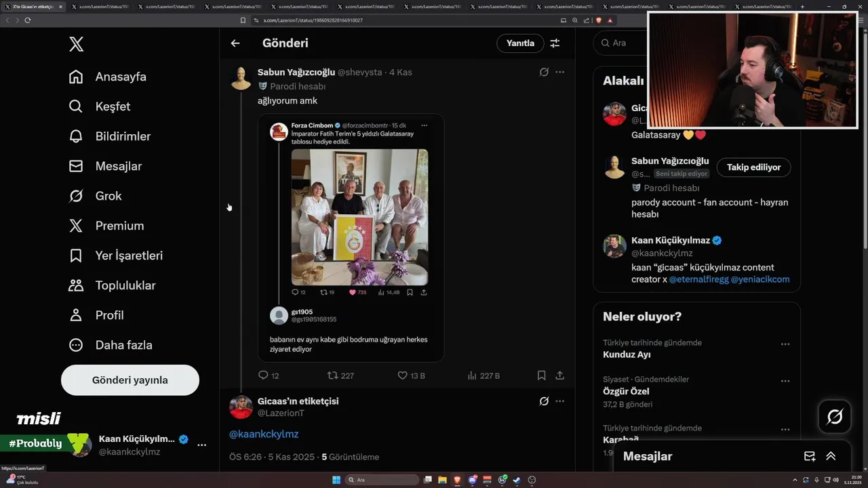The image size is (868, 488).
Task: Open taskbar clock showing 21:20
Action: 853,480
